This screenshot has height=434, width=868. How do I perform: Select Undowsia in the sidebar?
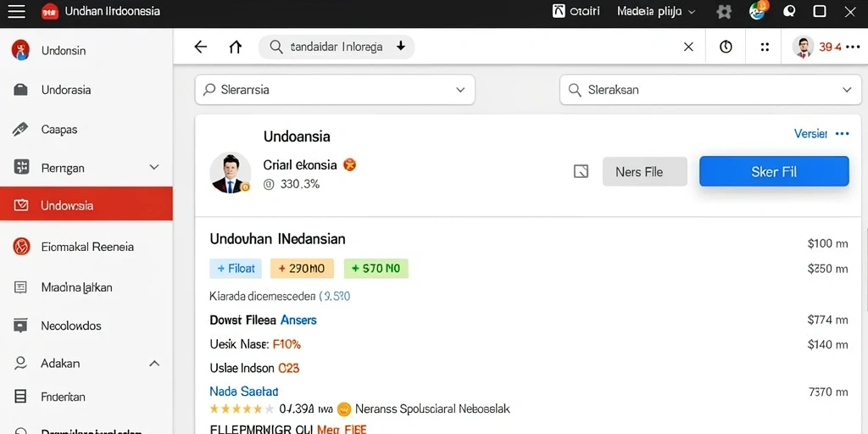pos(86,205)
